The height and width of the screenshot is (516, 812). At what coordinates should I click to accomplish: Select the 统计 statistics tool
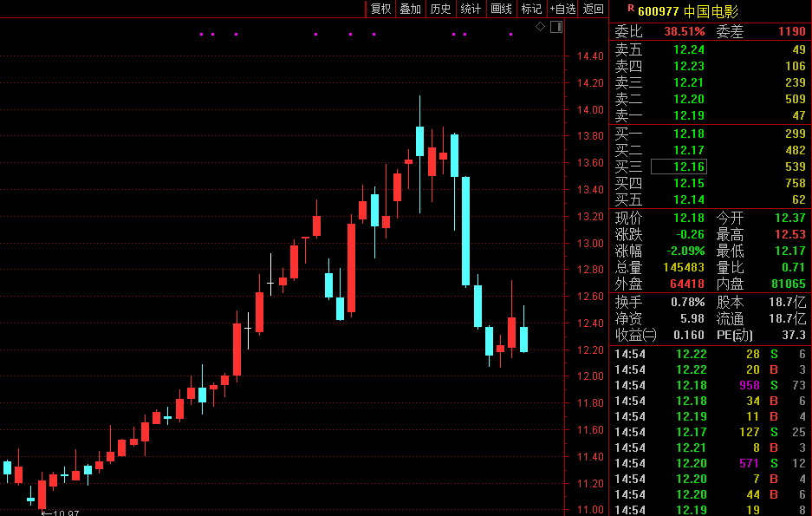(x=471, y=10)
